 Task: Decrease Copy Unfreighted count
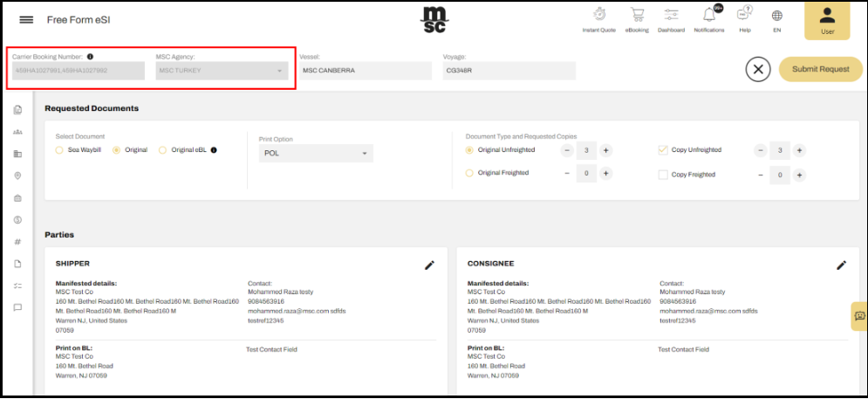[x=762, y=150]
